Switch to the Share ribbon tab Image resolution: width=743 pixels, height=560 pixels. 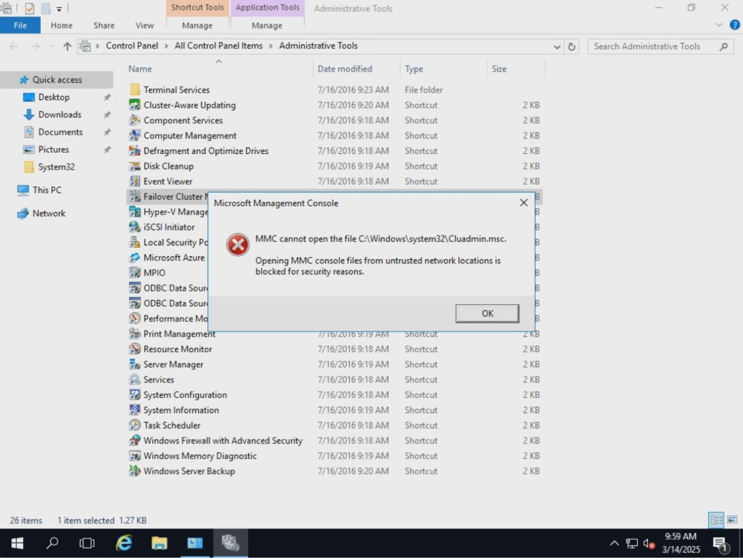click(104, 25)
